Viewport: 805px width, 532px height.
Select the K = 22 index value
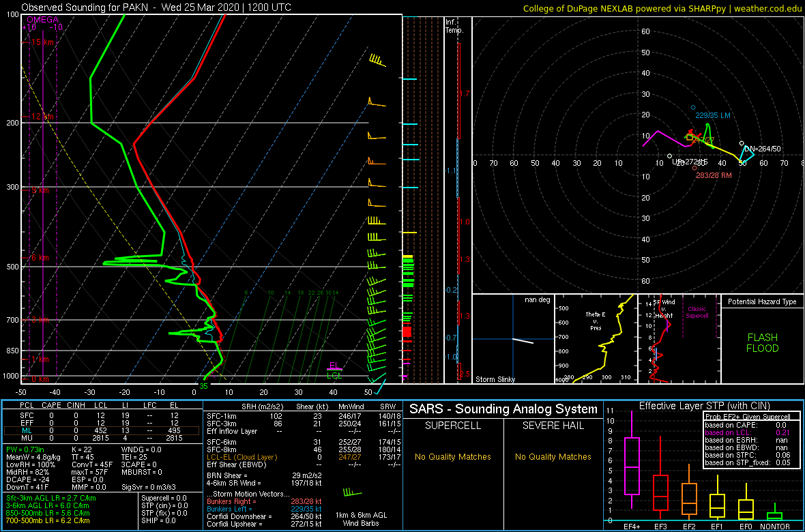tap(81, 450)
